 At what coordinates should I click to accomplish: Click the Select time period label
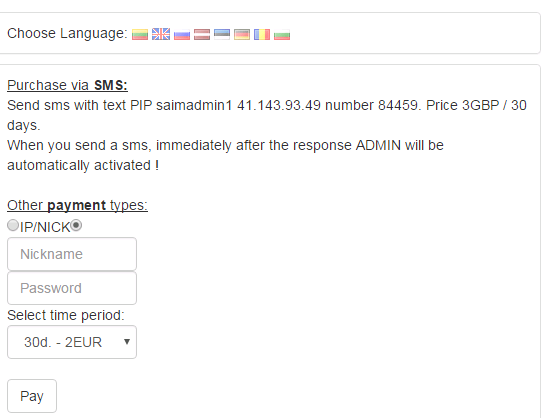pyautogui.click(x=66, y=315)
